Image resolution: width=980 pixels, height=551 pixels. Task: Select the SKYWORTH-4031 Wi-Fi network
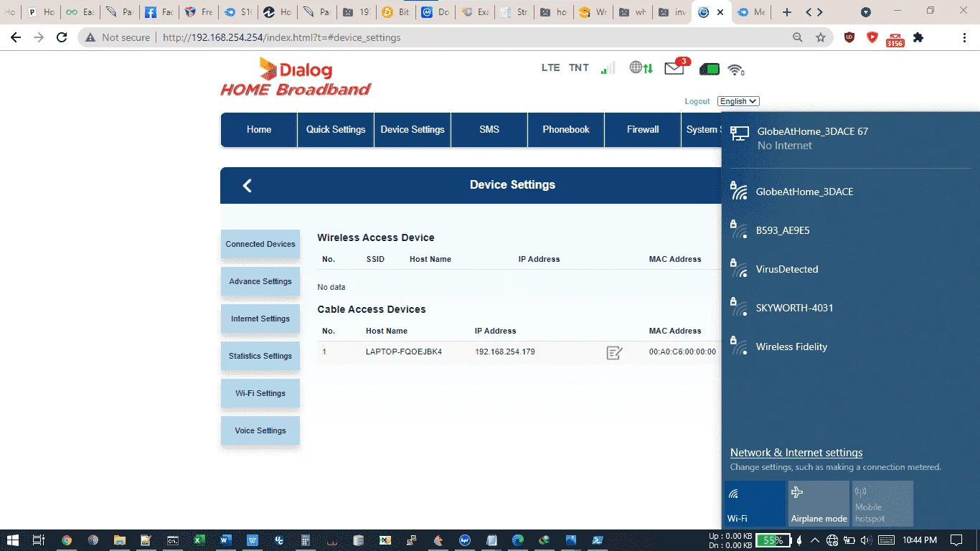click(x=851, y=308)
